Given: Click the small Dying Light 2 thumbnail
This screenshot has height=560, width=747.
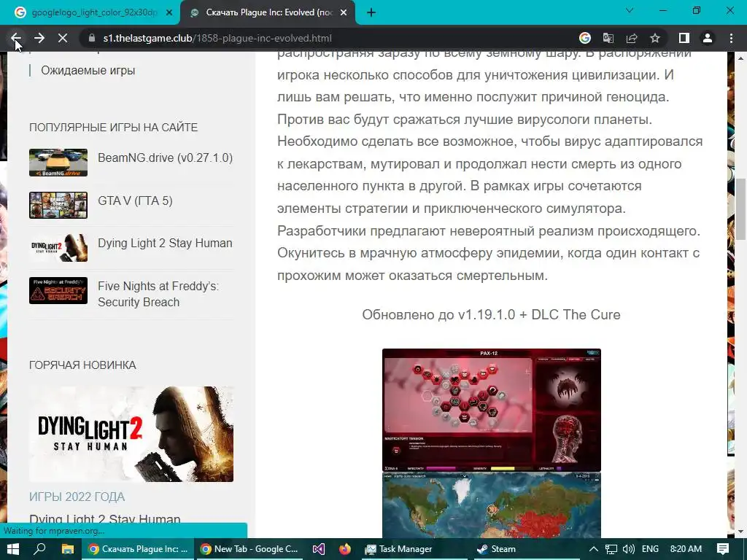Looking at the screenshot, I should (58, 248).
